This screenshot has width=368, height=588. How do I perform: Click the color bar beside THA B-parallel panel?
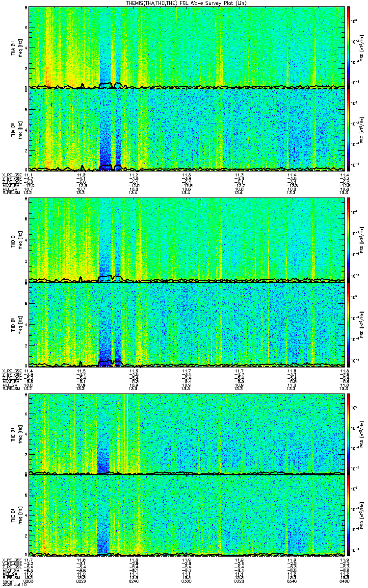click(349, 129)
